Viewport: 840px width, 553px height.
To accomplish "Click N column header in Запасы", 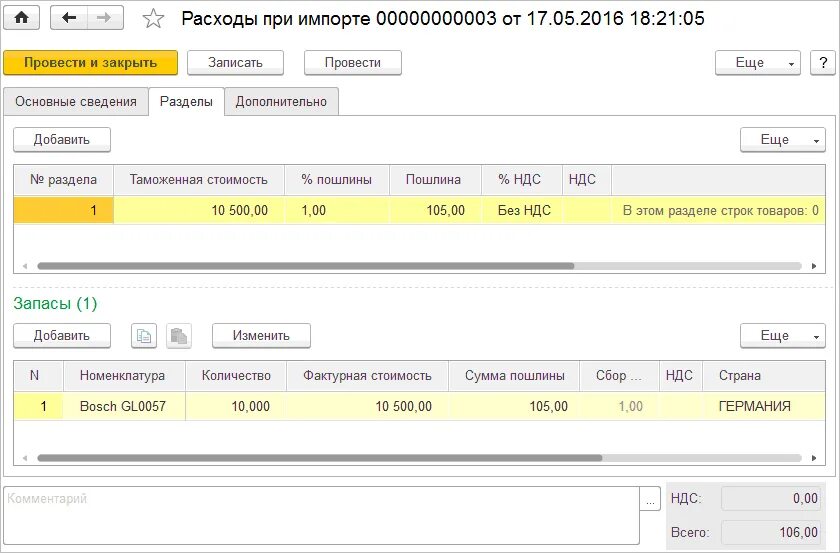I will click(x=39, y=376).
